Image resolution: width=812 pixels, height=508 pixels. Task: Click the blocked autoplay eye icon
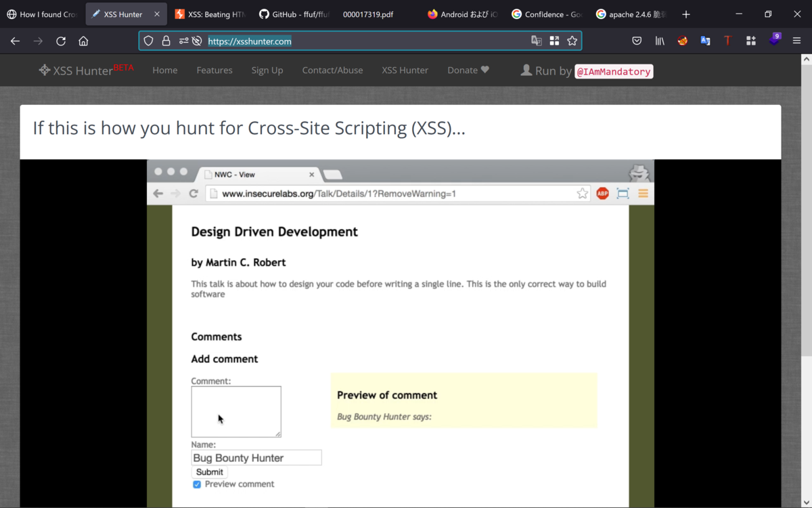coord(197,41)
